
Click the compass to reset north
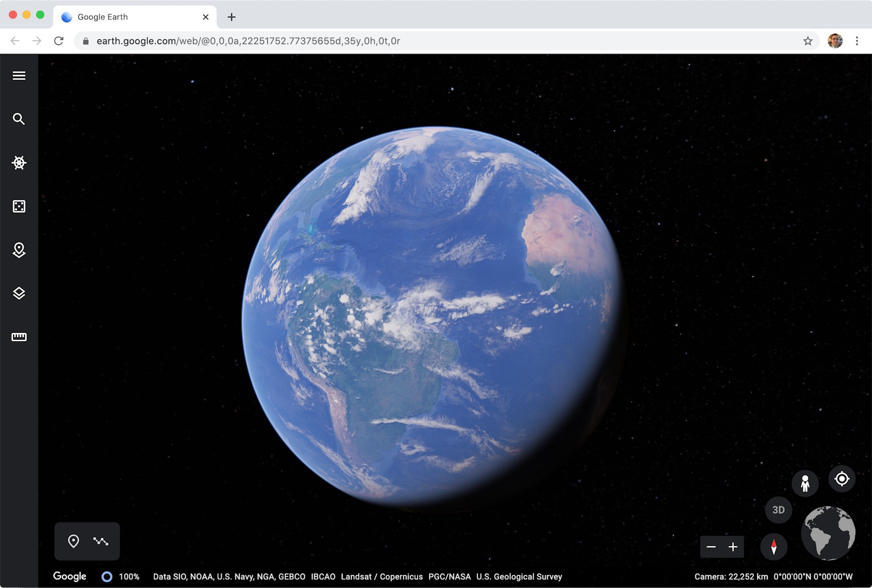pyautogui.click(x=774, y=547)
